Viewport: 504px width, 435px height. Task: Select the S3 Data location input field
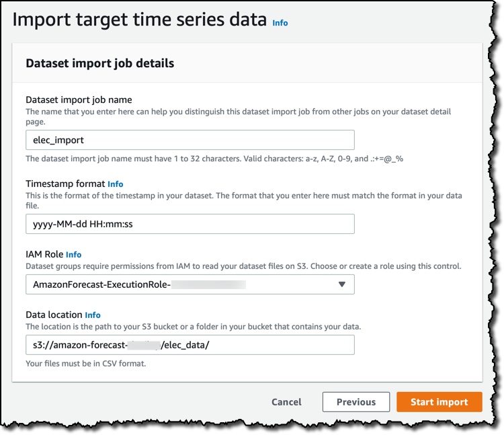[x=190, y=345]
